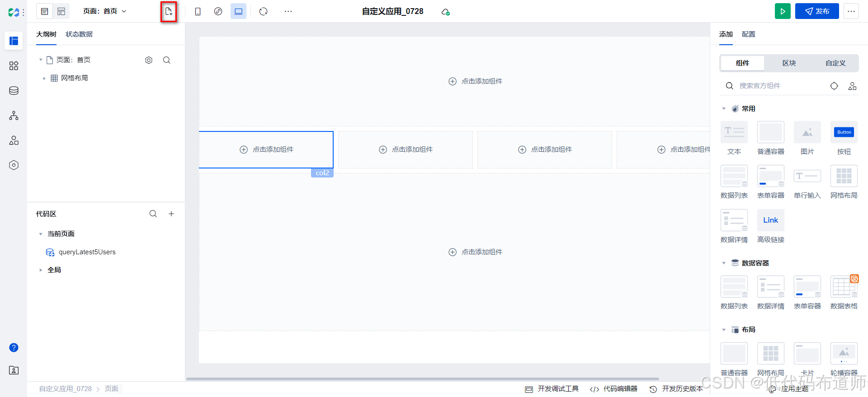Switch to the 状态数据 tab

click(x=79, y=34)
